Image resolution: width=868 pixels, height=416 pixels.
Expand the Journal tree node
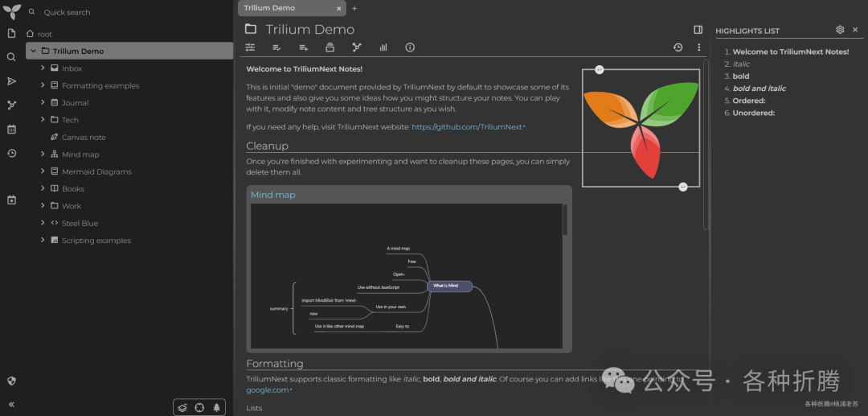click(x=43, y=102)
